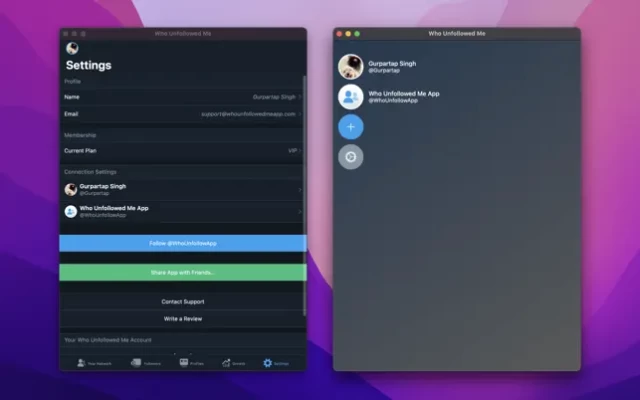
Task: Click the green Share App with Friends button
Action: (182, 272)
